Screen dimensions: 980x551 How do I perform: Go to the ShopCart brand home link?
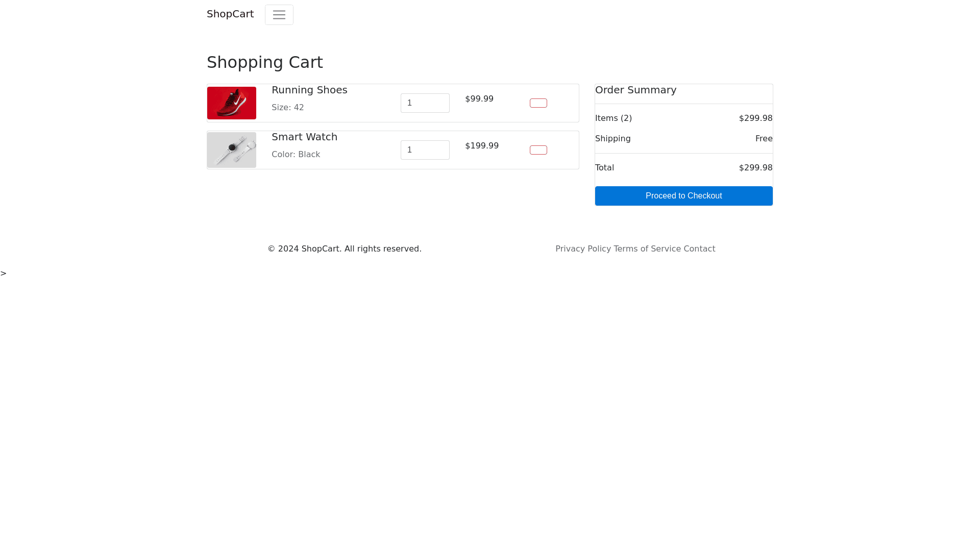point(230,14)
